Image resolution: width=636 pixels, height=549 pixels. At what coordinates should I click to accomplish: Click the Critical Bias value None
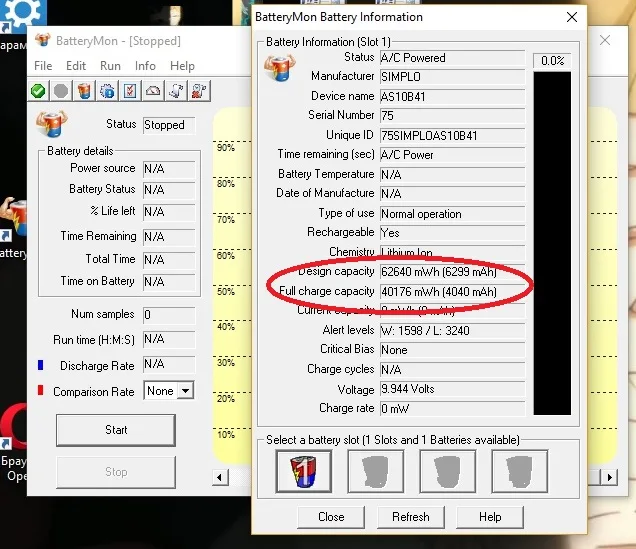click(x=452, y=350)
